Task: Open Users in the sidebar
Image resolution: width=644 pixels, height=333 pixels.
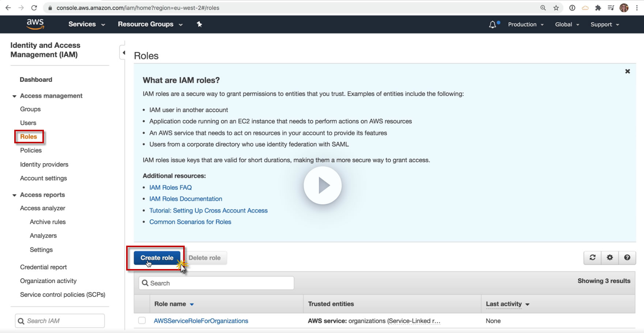Action: coord(28,123)
